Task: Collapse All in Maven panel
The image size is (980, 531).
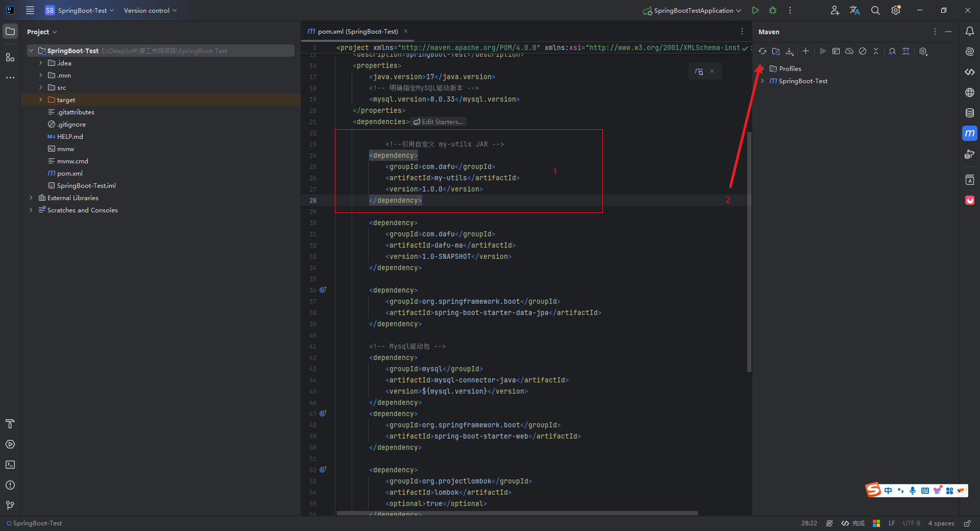Action: pos(876,51)
